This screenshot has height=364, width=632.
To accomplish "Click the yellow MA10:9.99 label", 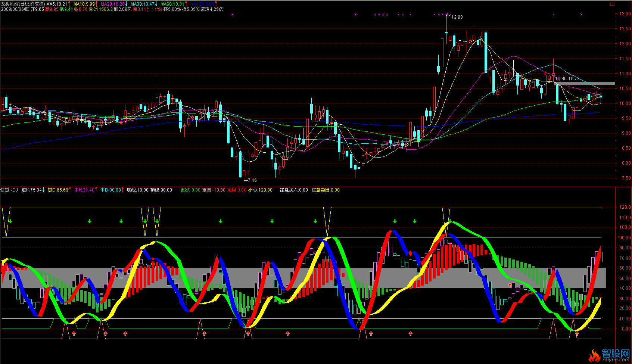I will 84,4.
